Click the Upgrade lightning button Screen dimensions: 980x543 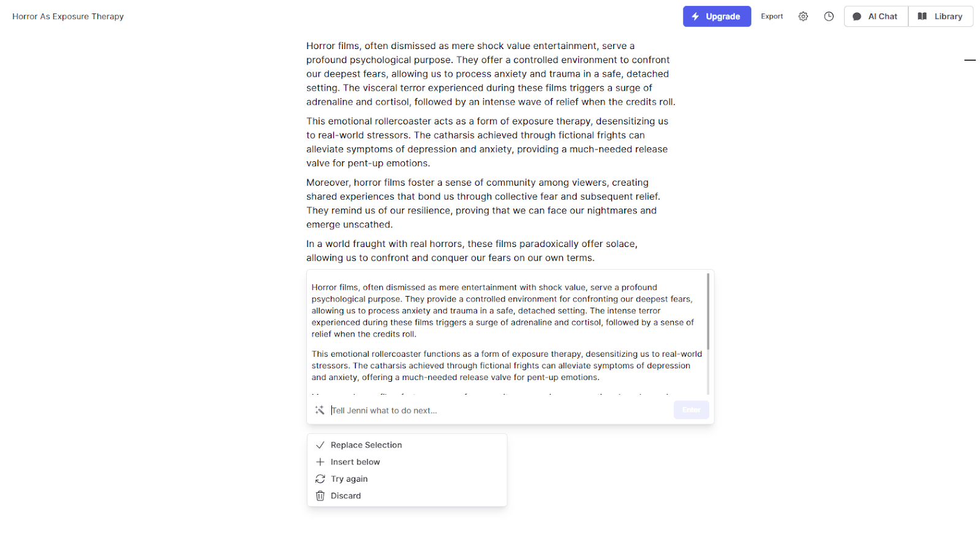(717, 17)
